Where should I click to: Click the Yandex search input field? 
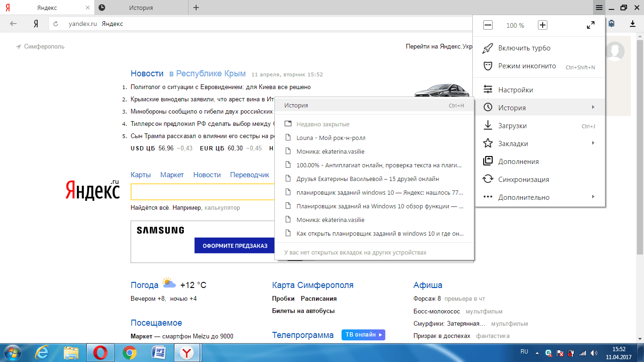[x=203, y=192]
